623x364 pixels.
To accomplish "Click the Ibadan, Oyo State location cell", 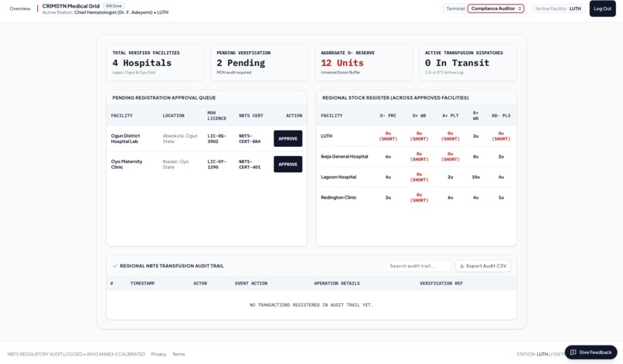I will pos(175,164).
